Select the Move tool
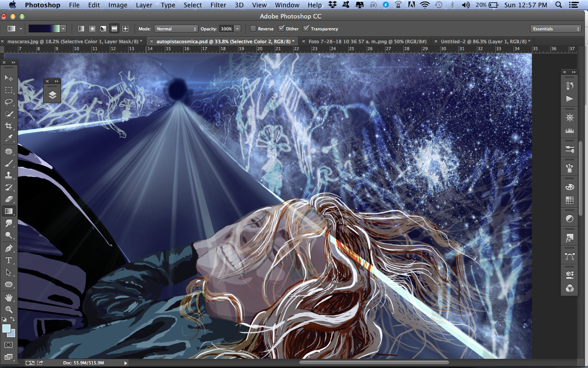 pyautogui.click(x=9, y=77)
